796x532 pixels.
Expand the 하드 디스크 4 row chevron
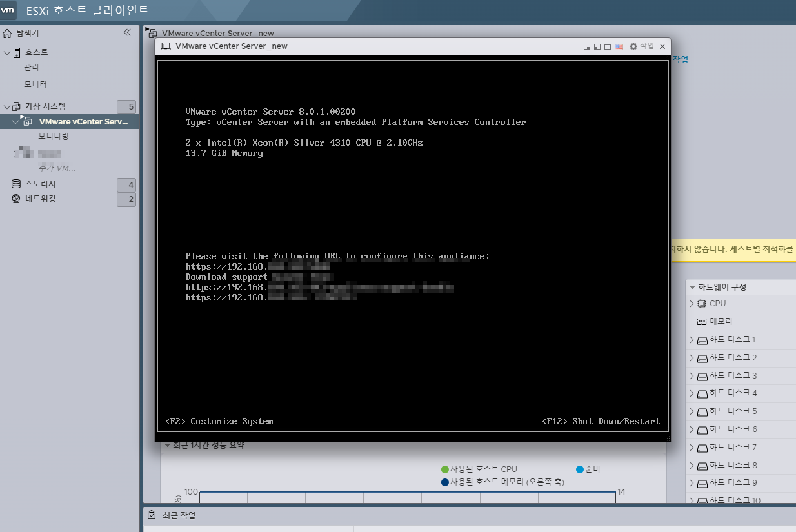(x=692, y=393)
